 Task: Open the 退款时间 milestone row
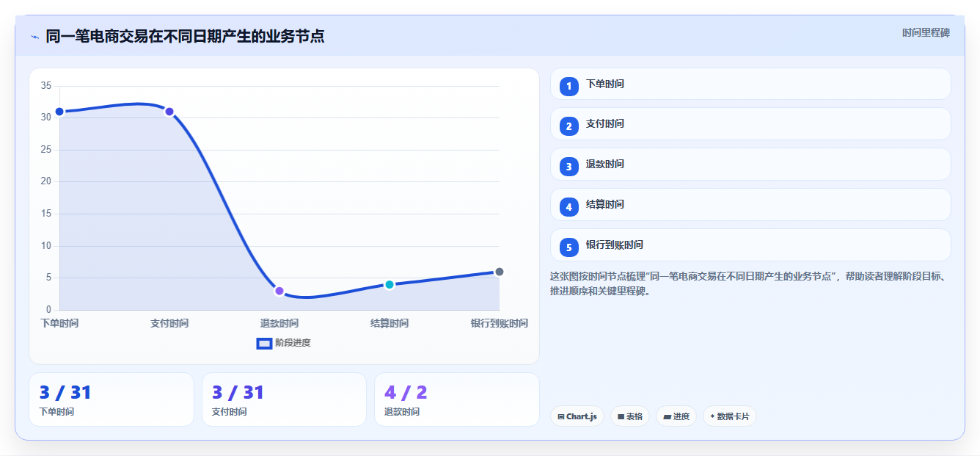tap(750, 164)
